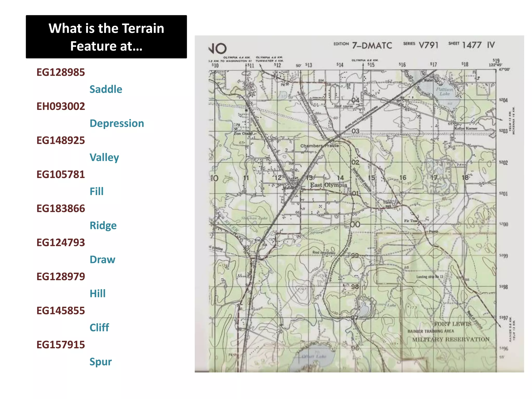Screen dimensions: 532x399
Task: Select the answer text Draw
Action: 102,260
